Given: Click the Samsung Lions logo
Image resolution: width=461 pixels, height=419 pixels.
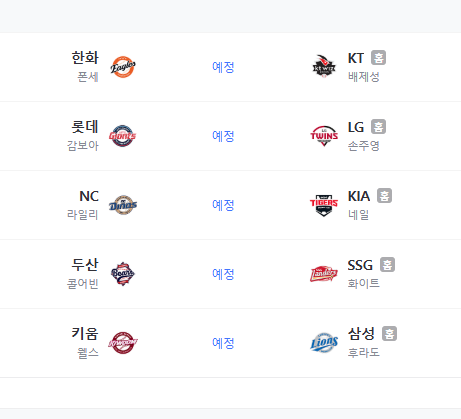Looking at the screenshot, I should [324, 343].
